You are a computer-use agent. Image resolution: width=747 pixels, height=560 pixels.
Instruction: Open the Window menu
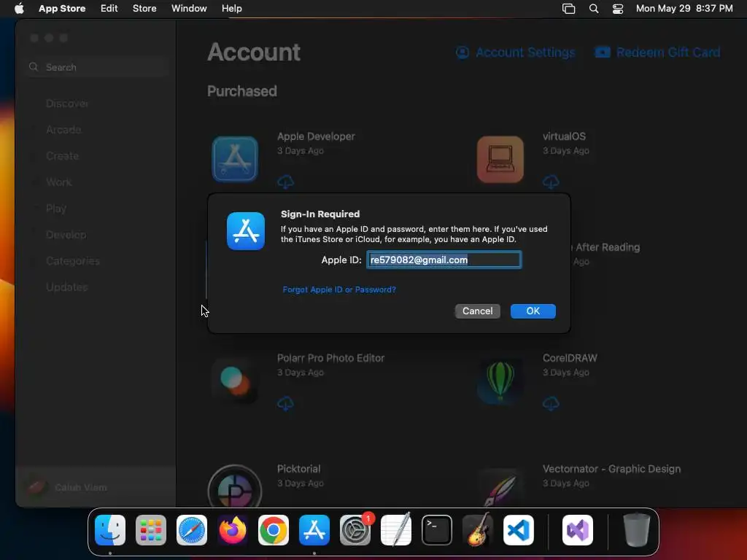pos(189,9)
